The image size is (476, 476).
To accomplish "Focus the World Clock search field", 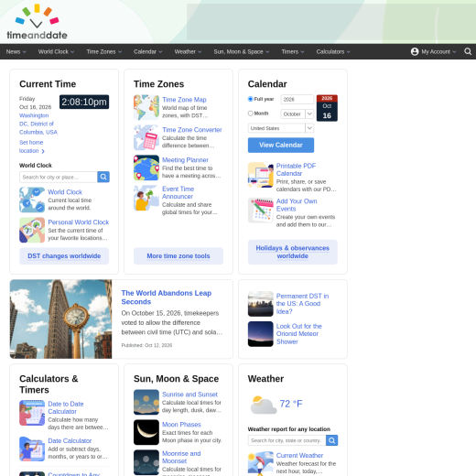I will (59, 177).
